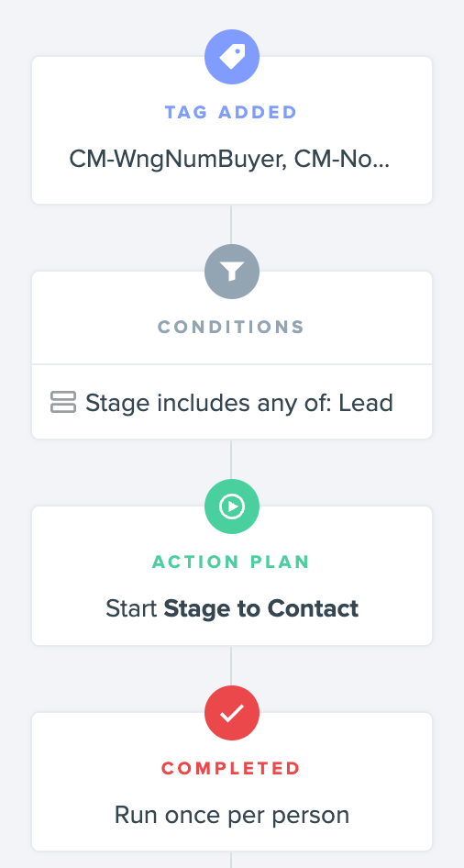Open the COMPLETED step card
Screen dimensions: 464x868
pos(232,782)
